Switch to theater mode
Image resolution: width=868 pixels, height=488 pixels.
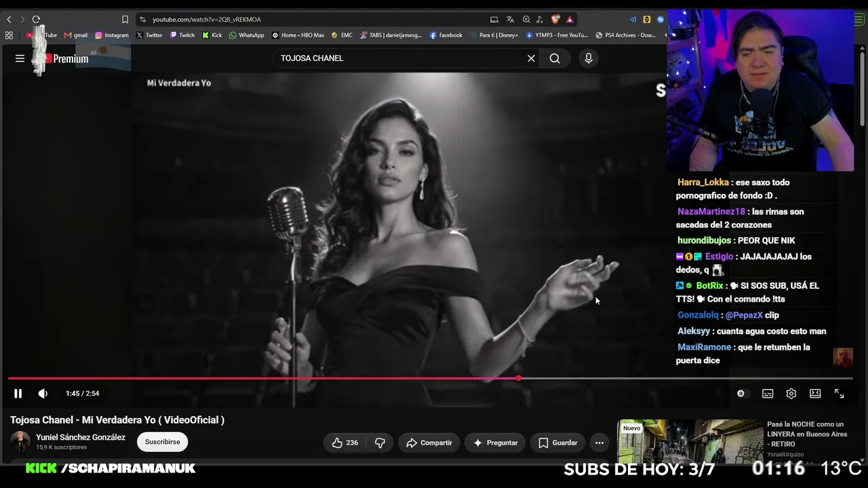point(815,393)
